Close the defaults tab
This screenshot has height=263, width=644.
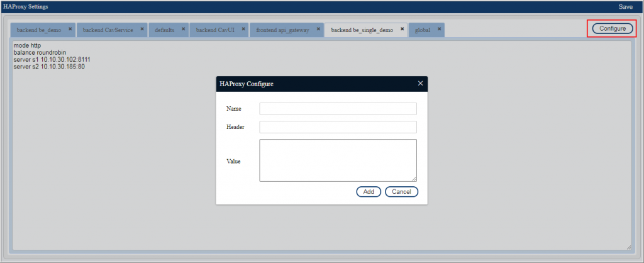pos(183,29)
